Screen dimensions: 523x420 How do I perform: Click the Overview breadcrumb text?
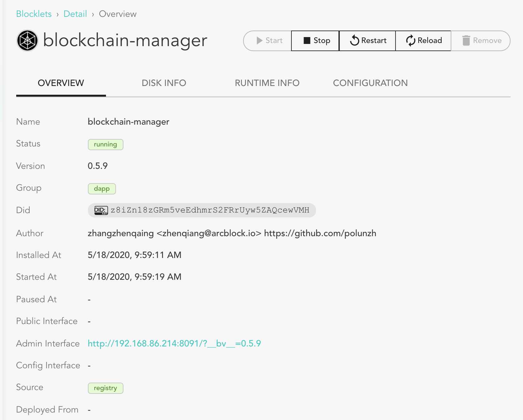118,14
